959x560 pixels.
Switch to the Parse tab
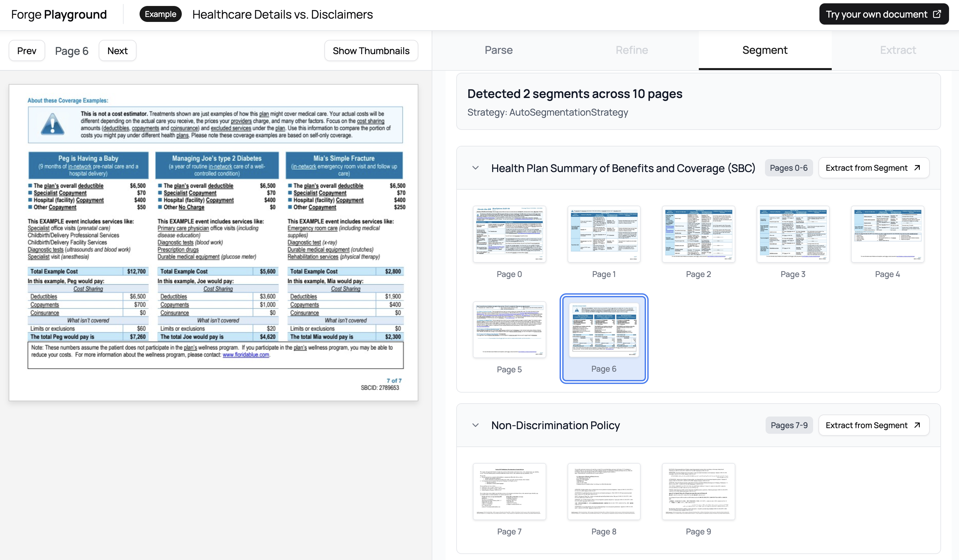pyautogui.click(x=498, y=50)
